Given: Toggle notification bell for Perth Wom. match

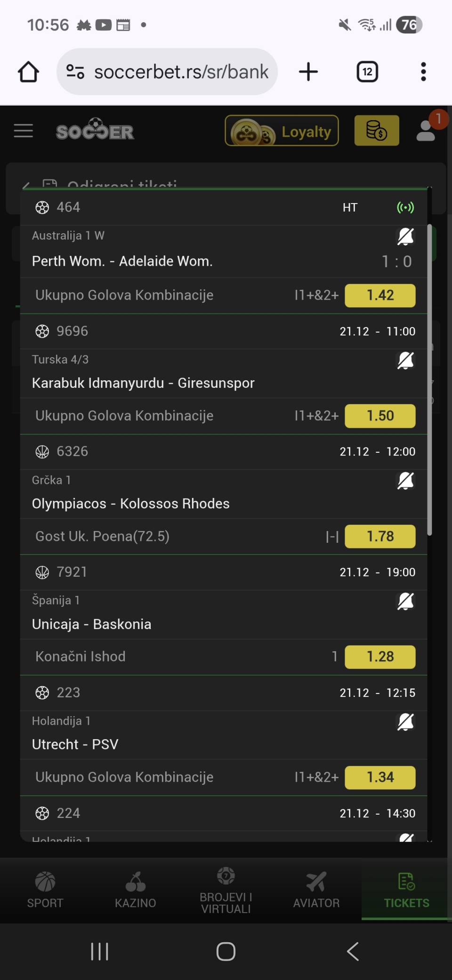Looking at the screenshot, I should point(405,237).
